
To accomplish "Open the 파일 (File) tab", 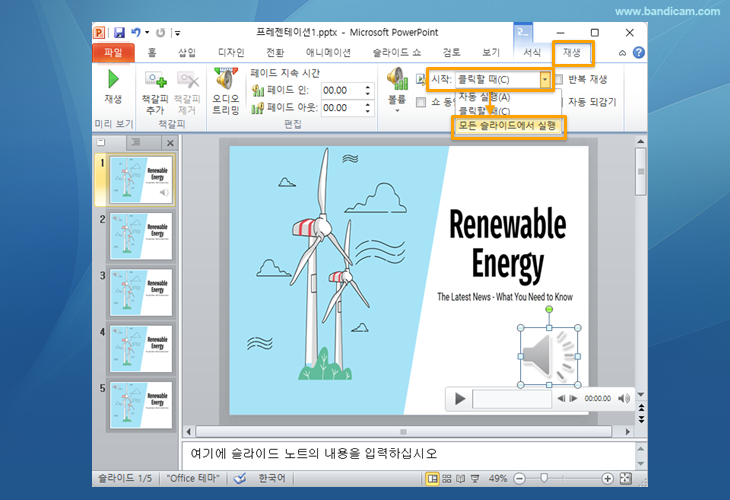I will (113, 52).
